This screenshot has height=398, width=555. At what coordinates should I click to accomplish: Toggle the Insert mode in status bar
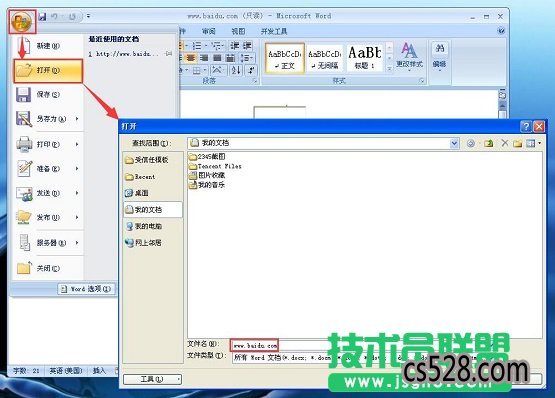99,371
